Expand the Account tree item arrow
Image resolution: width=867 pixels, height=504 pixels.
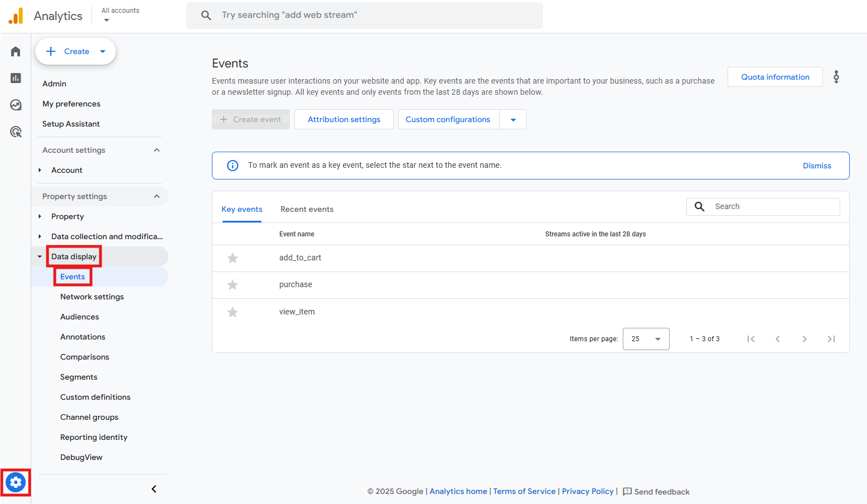pyautogui.click(x=40, y=170)
